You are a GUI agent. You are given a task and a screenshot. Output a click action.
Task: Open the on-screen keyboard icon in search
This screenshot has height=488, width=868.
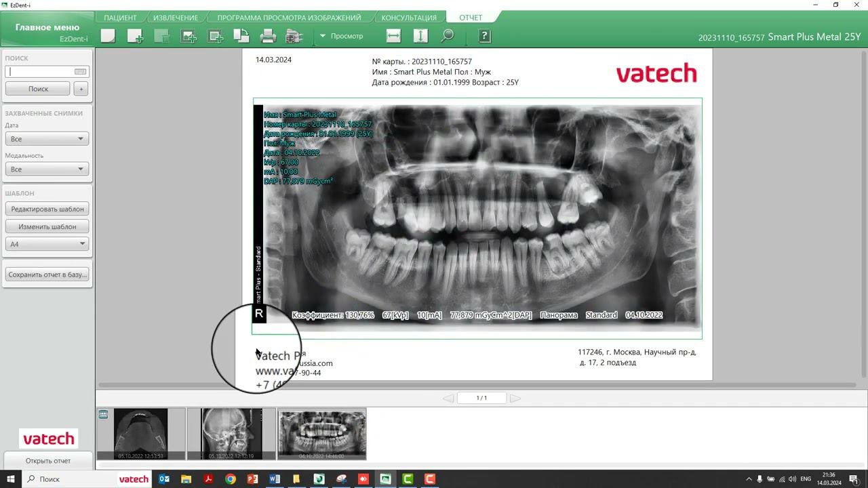click(x=81, y=71)
